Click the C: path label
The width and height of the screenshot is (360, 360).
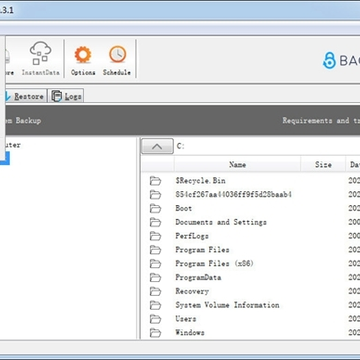[x=180, y=146]
